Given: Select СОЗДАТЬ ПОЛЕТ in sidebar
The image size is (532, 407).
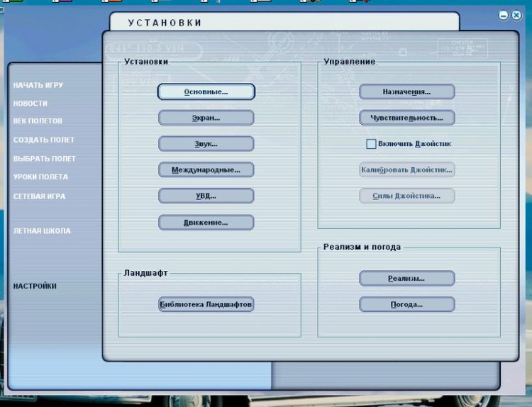Looking at the screenshot, I should point(43,140).
